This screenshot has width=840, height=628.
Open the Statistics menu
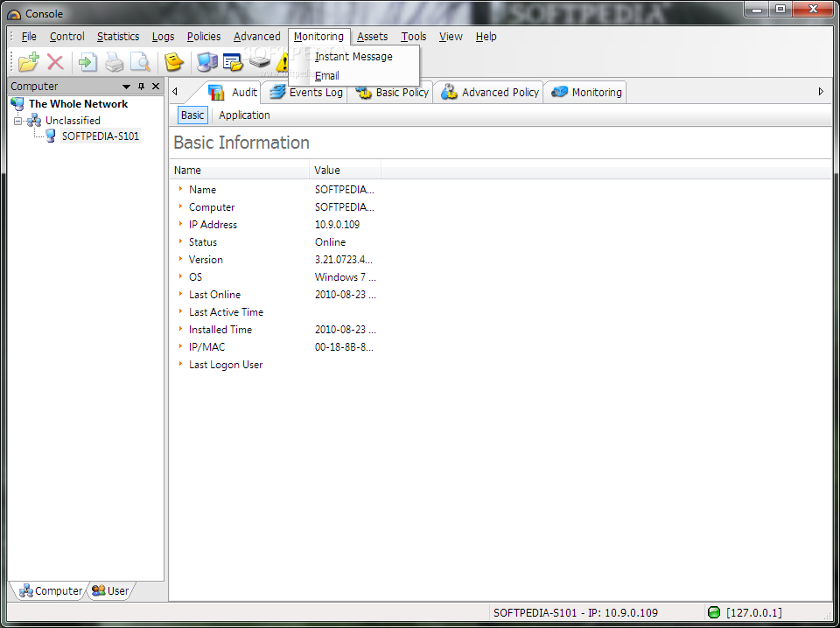pyautogui.click(x=118, y=37)
